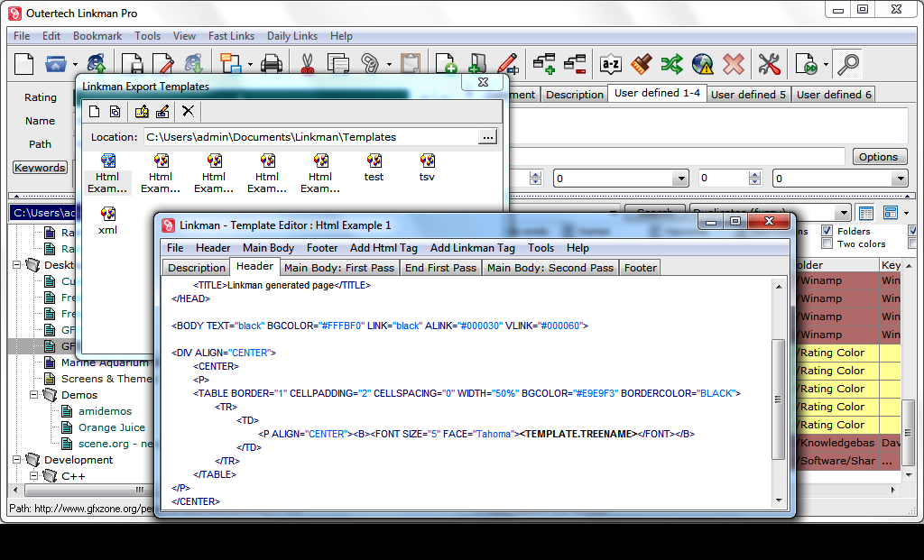The image size is (924, 560).
Task: Open the Fast Links menu
Action: pyautogui.click(x=231, y=36)
